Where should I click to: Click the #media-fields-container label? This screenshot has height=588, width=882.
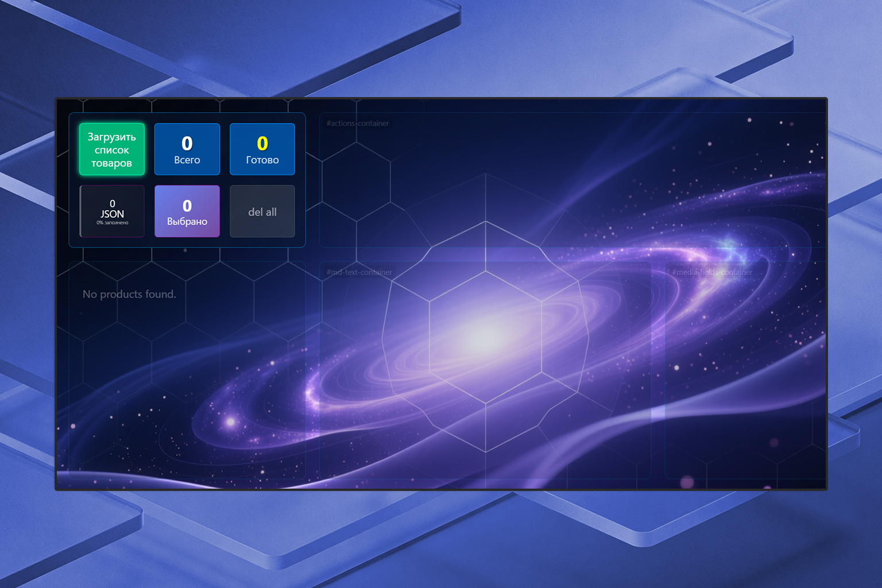pos(712,272)
